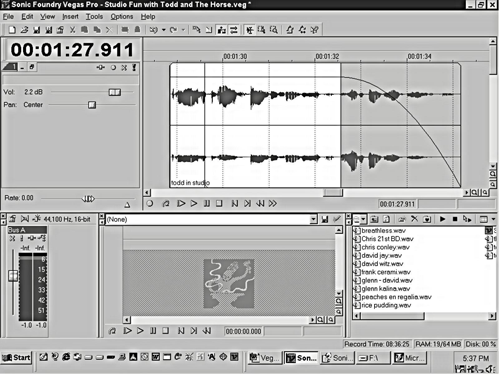Open the Undo history dropdown arrow
This screenshot has width=500, height=375.
pos(164,30)
